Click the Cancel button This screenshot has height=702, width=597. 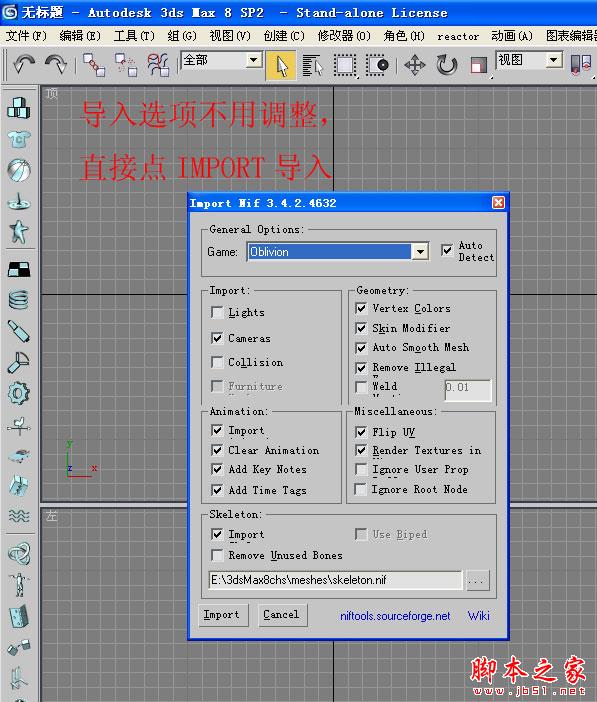[x=281, y=615]
